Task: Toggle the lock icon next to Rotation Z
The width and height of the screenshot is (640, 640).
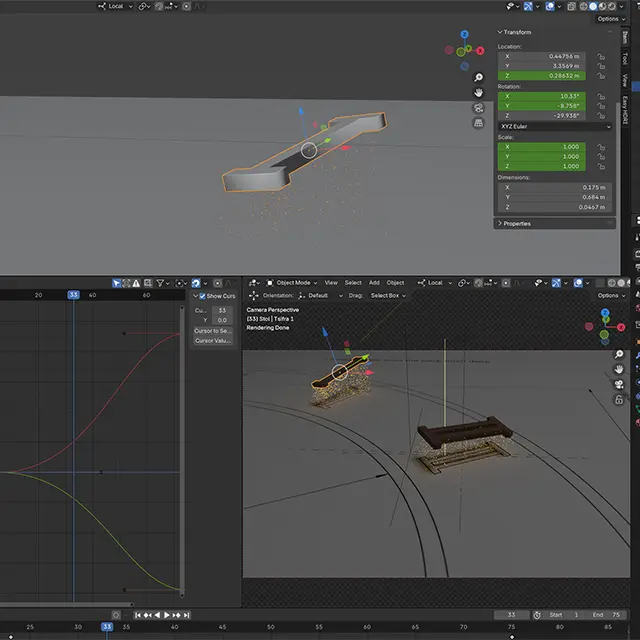Action: coord(602,114)
